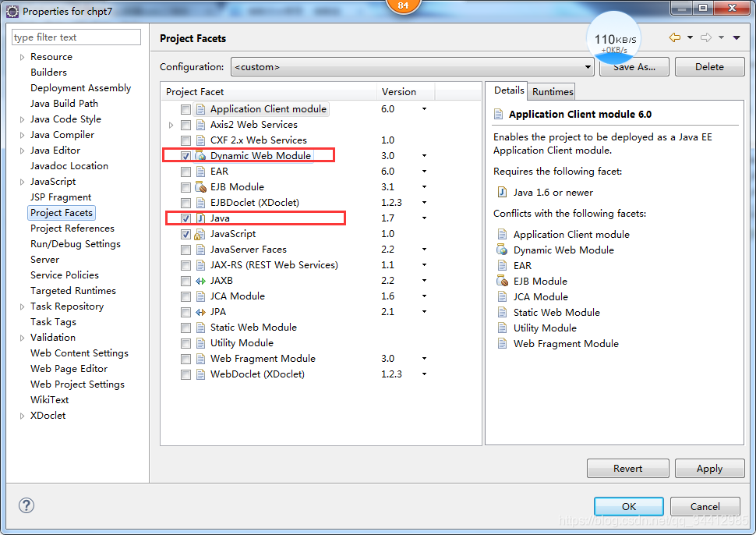Image resolution: width=756 pixels, height=535 pixels.
Task: Open the Targeted Runtimes page
Action: coord(73,290)
